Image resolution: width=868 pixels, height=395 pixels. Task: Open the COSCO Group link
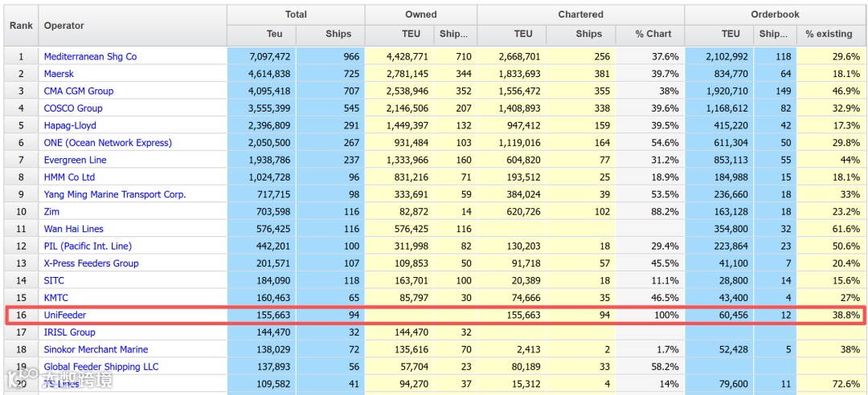click(73, 108)
